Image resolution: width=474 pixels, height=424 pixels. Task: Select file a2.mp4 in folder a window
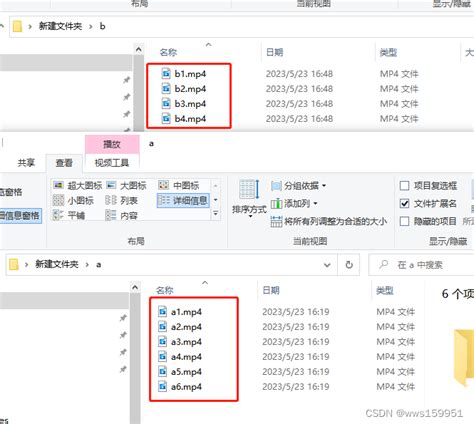186,327
